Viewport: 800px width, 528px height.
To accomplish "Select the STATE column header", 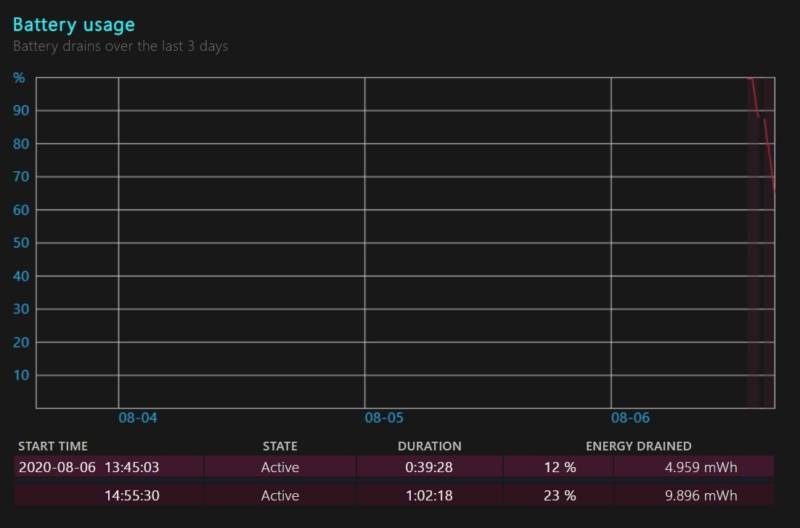I will (x=280, y=446).
